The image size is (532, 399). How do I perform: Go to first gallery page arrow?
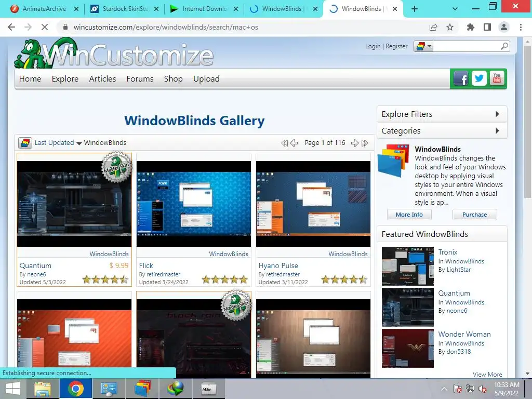(x=284, y=143)
